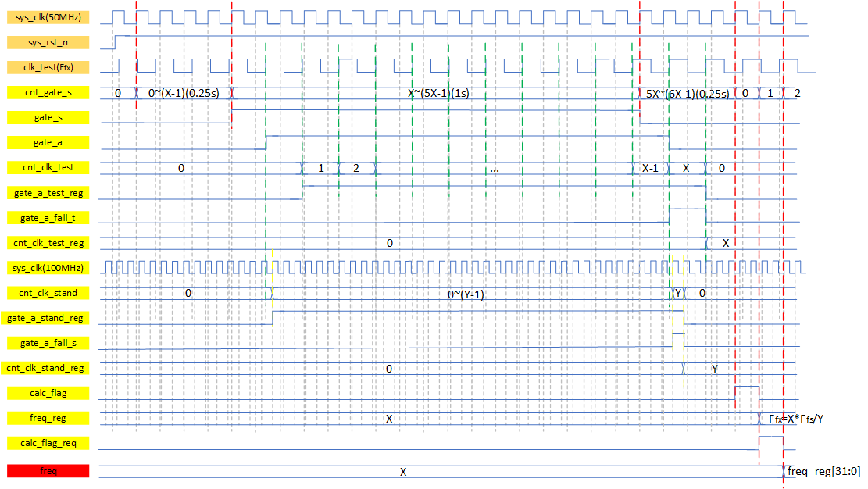
Task: Select the gate_a_fall_s signal label
Action: click(x=48, y=343)
